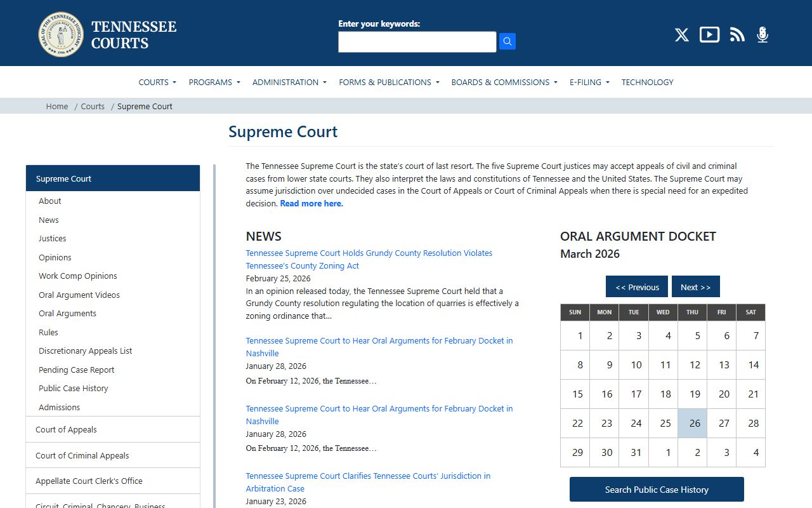Open Grundy County Resolution news article
The image size is (812, 508).
tap(369, 259)
